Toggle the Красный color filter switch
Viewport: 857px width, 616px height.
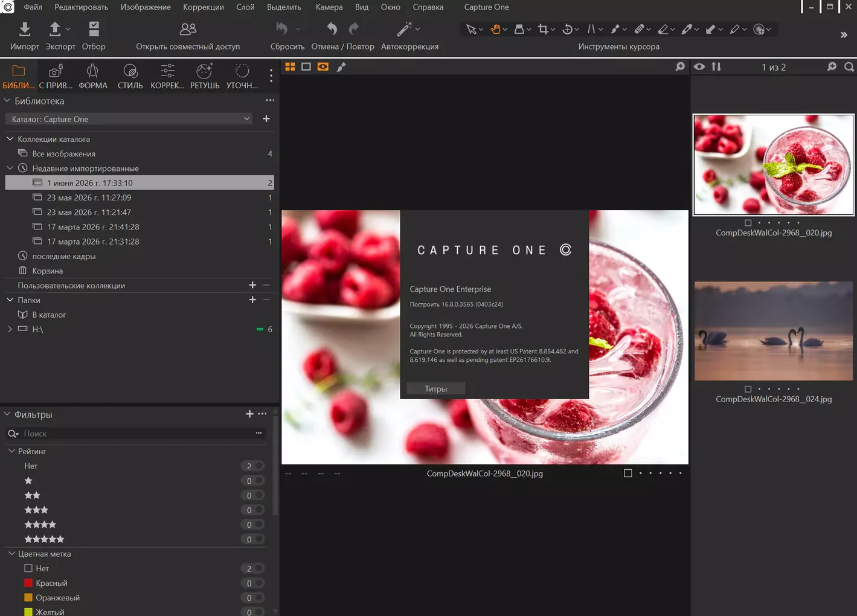(253, 583)
